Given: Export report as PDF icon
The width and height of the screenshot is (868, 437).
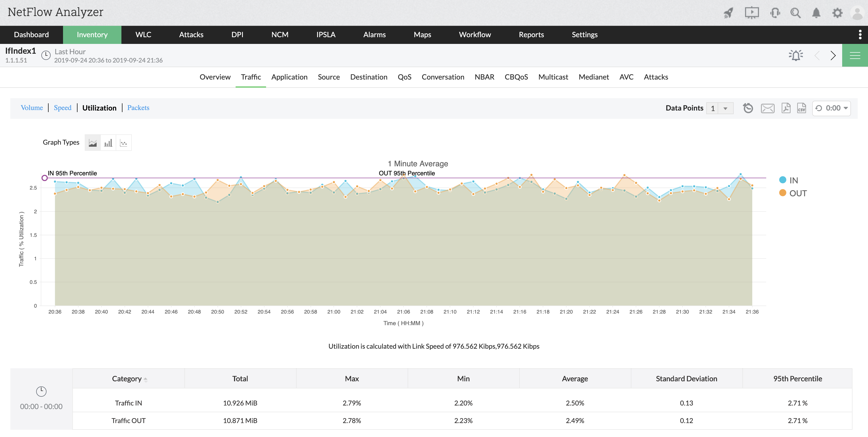Looking at the screenshot, I should (786, 108).
